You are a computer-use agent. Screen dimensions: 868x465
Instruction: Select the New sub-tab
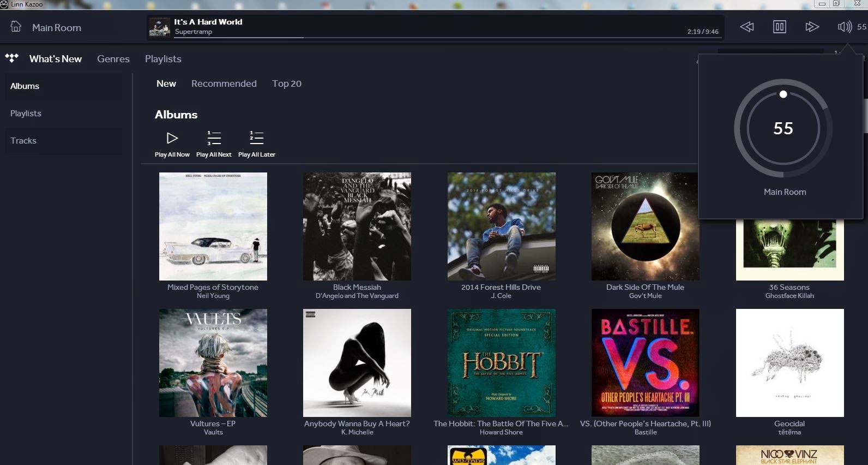point(166,84)
